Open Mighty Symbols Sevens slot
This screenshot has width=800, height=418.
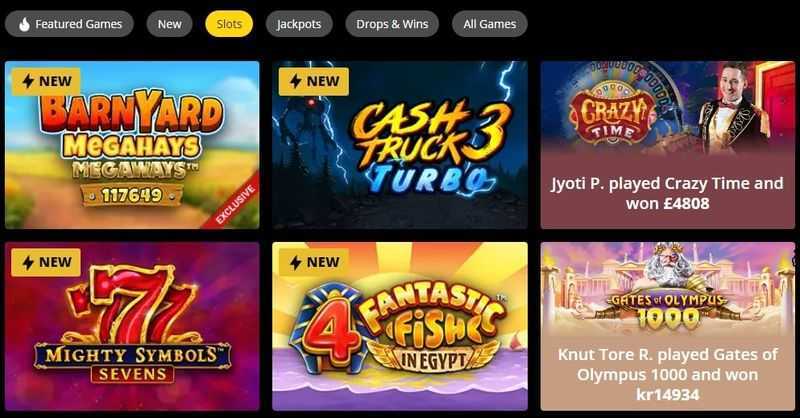pyautogui.click(x=132, y=326)
